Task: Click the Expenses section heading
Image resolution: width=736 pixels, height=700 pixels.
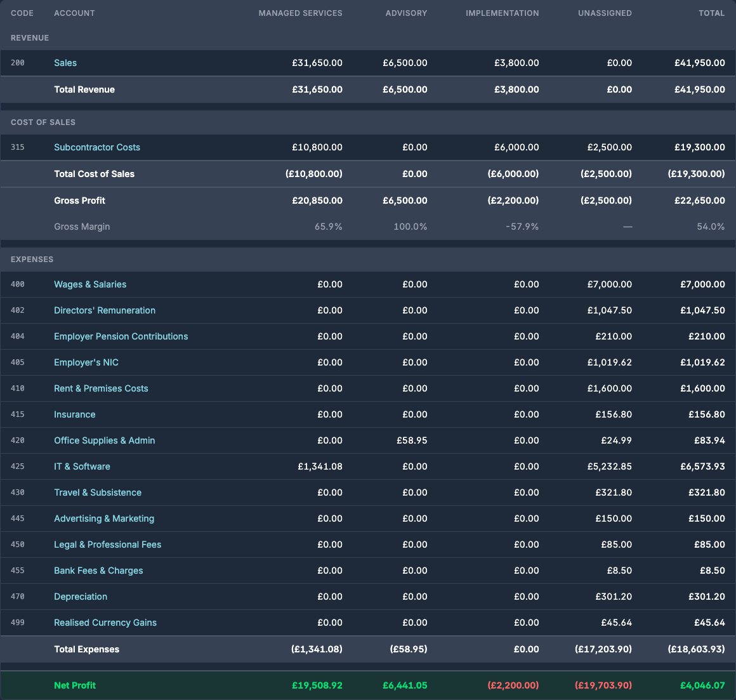Action: pos(32,260)
